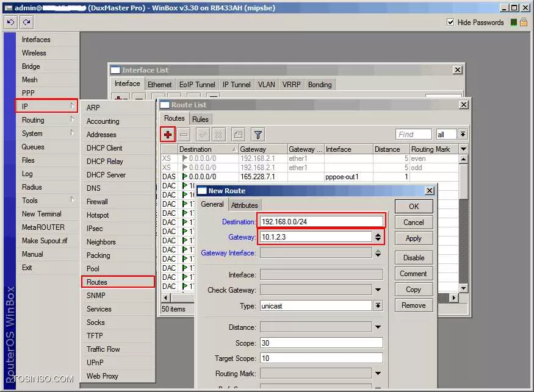Click the remove (minus) button in Route List
This screenshot has width=534, height=392.
click(x=184, y=135)
